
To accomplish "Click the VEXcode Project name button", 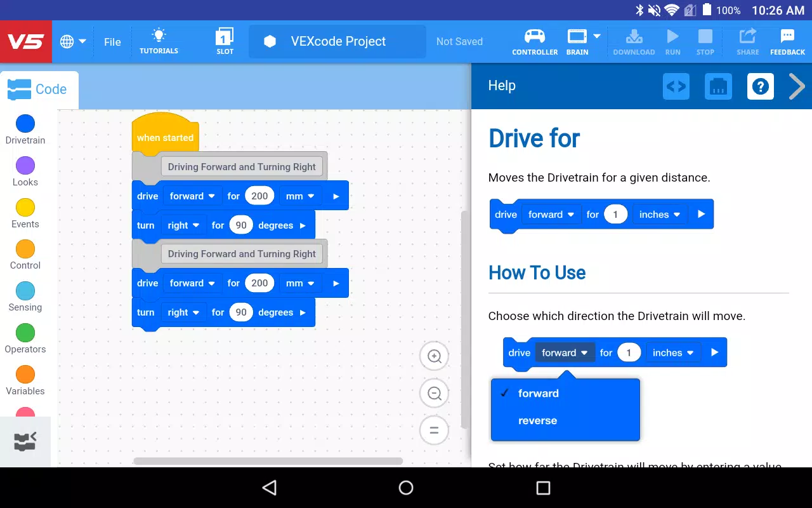I will click(x=337, y=42).
